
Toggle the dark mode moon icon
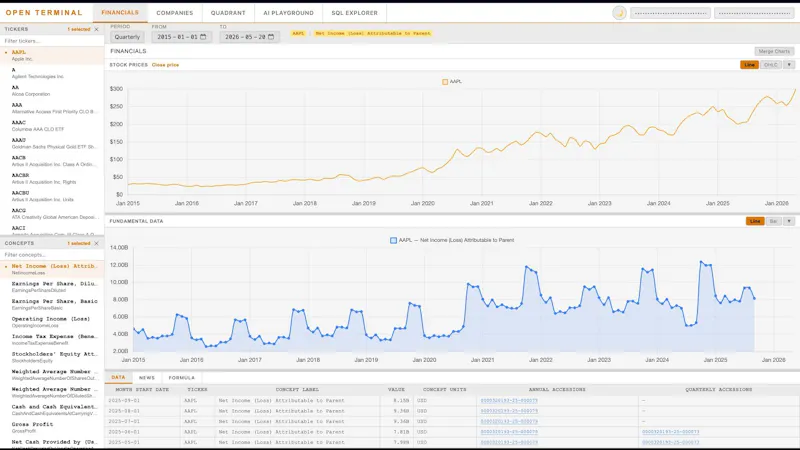point(619,13)
